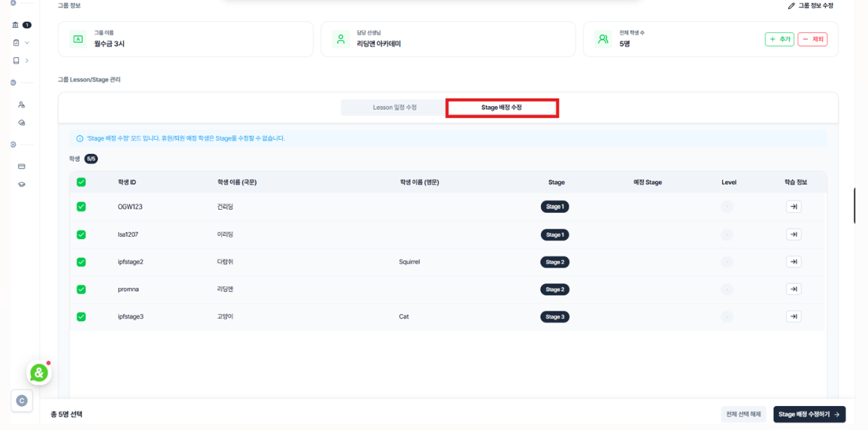
Task: Click the Stage 3 badge for ipfstage3
Action: (554, 316)
